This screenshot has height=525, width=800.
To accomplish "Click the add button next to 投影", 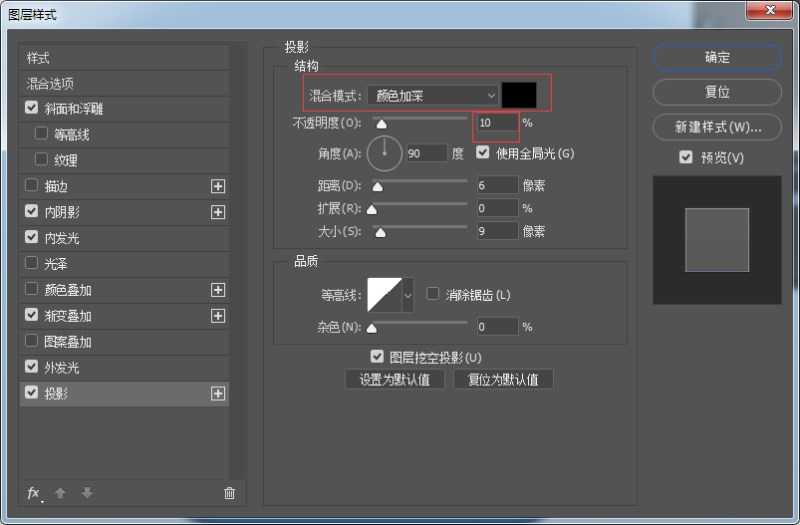I will click(218, 394).
